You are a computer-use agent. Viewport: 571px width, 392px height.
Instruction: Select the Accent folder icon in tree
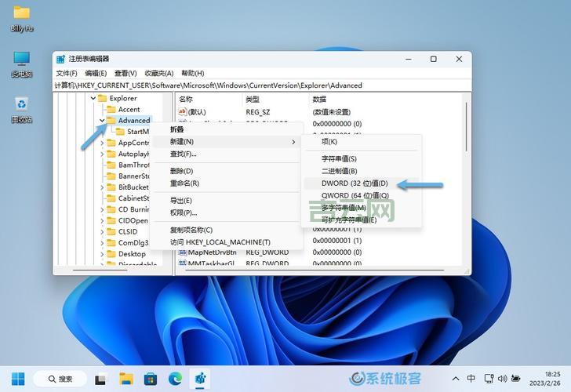pyautogui.click(x=111, y=109)
